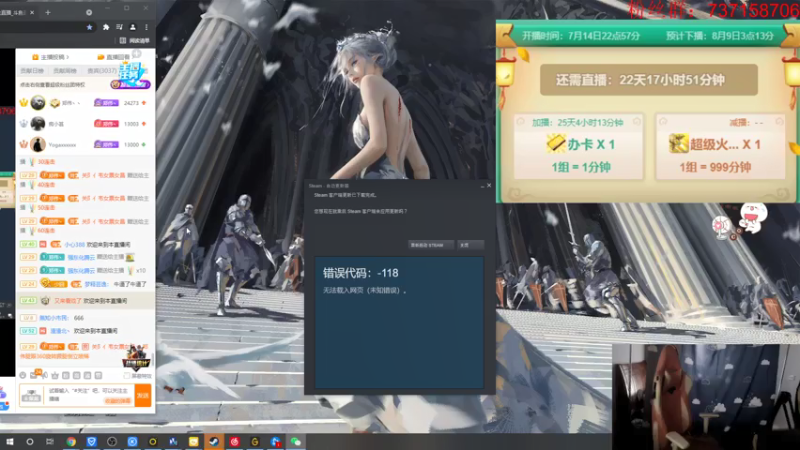
Task: Open the yellow folder app on the taskbar
Action: 193,442
